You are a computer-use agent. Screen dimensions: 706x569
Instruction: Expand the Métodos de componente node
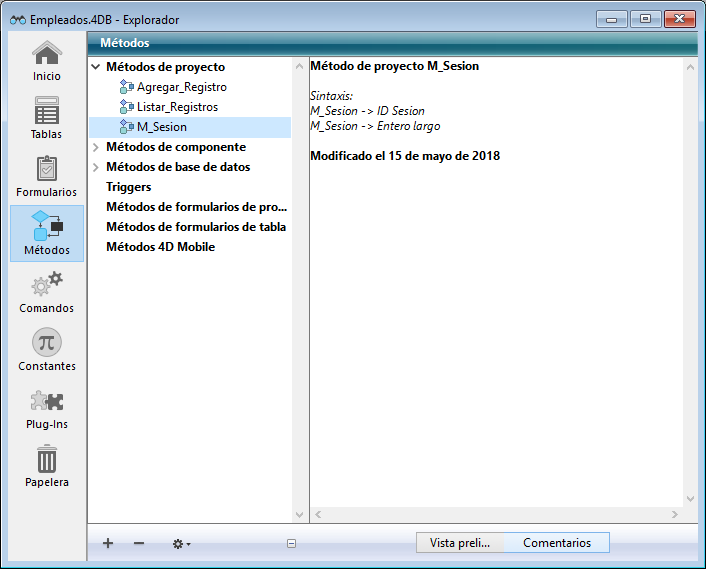point(96,147)
